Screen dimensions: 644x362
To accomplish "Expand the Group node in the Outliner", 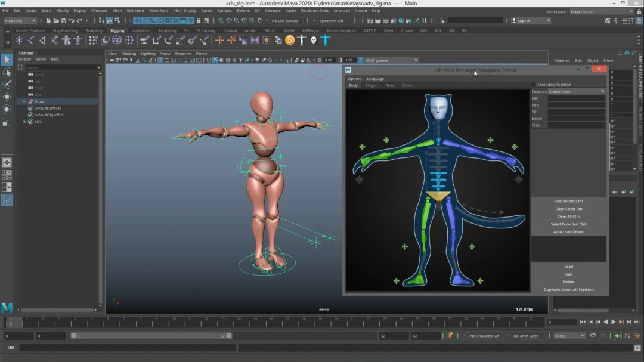I will tap(24, 101).
